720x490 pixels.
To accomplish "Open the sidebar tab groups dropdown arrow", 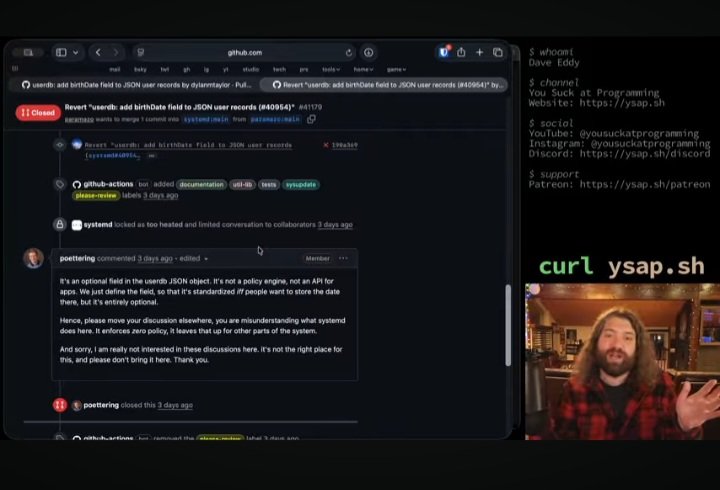I will (75, 52).
